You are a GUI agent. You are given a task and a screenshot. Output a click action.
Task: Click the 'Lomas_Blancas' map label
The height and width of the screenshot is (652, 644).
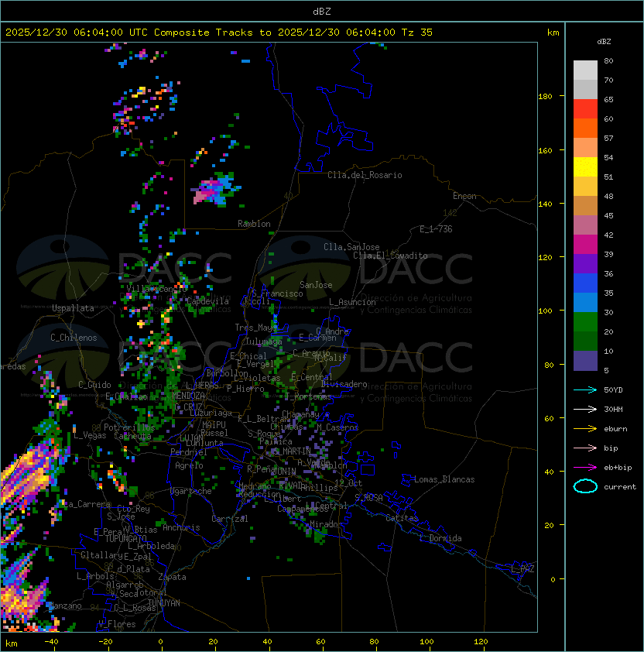pos(444,479)
